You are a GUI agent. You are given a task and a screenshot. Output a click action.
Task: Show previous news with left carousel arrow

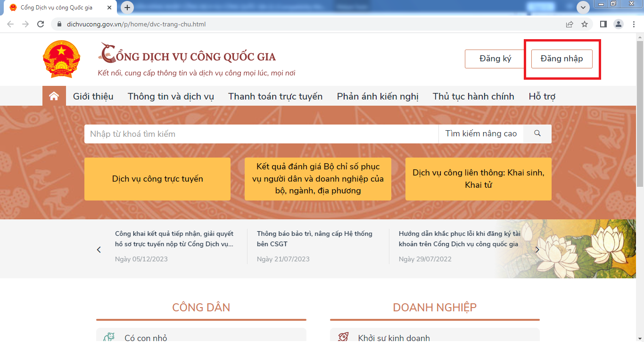(x=99, y=250)
